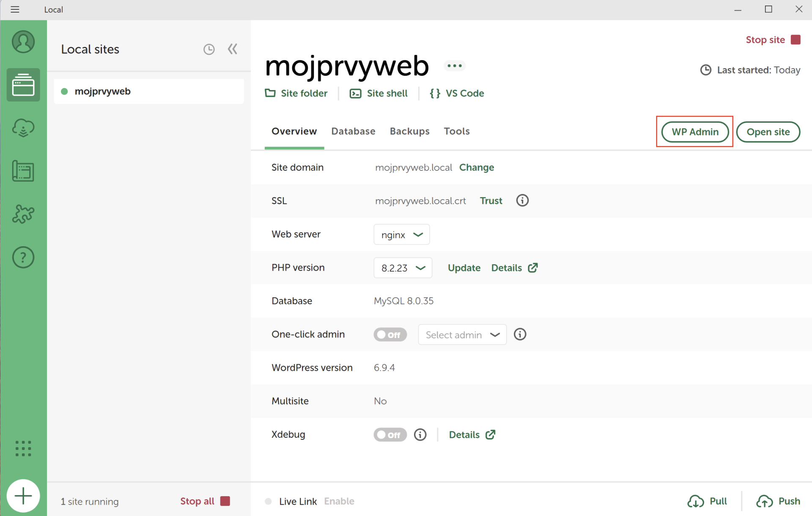The image size is (812, 516).
Task: Open Xdebug Details link
Action: pos(472,435)
